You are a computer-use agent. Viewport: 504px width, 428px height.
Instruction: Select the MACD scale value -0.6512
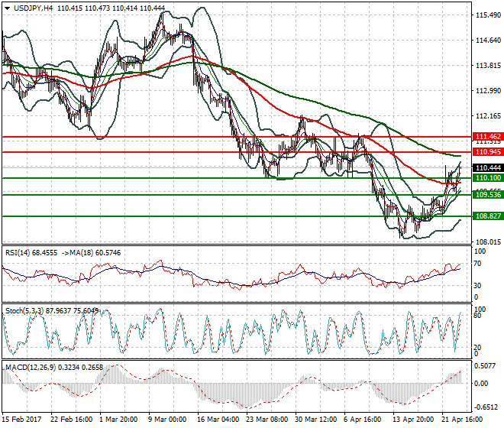(486, 407)
